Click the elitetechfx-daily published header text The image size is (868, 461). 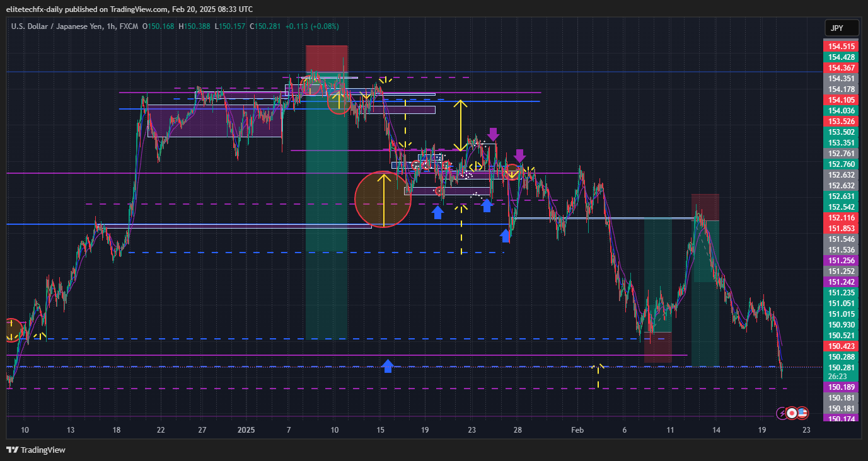coord(129,9)
